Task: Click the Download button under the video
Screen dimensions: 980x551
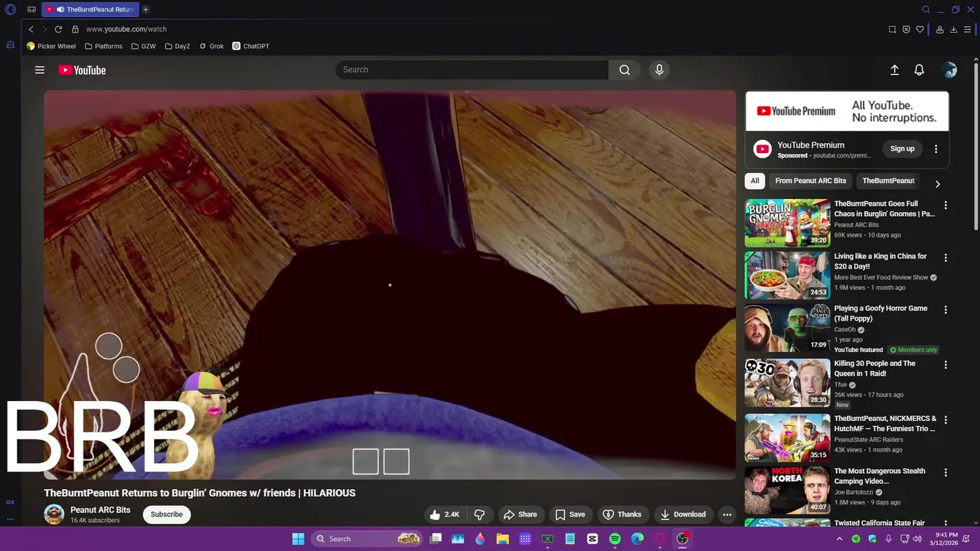Action: pyautogui.click(x=683, y=514)
